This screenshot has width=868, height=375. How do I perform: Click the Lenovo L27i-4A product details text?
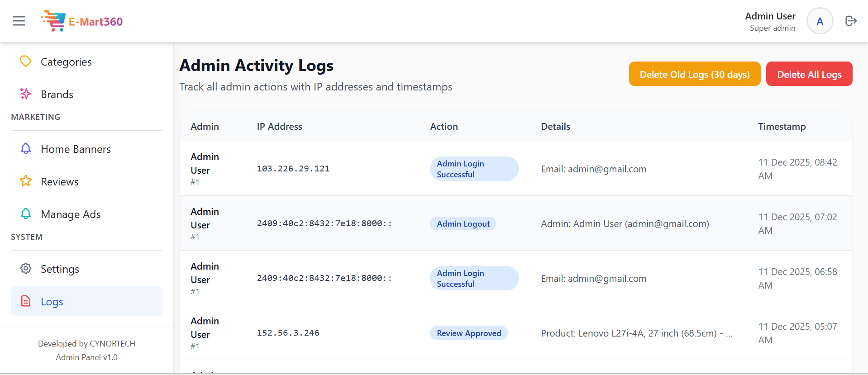[x=636, y=333]
